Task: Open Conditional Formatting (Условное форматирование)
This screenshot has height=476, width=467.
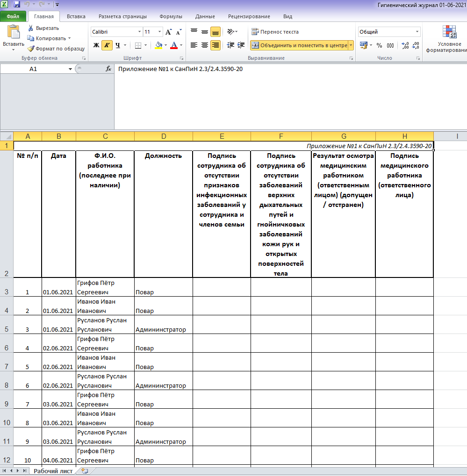Action: point(446,39)
